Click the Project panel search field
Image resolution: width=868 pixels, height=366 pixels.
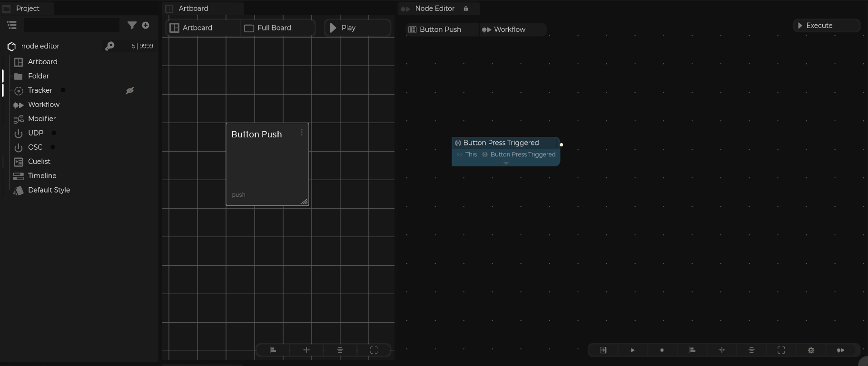tap(72, 25)
